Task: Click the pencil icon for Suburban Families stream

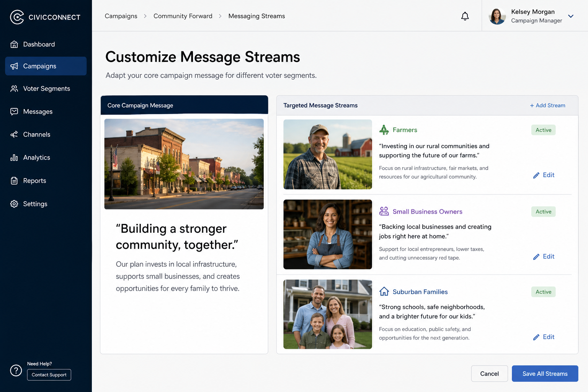Action: click(536, 337)
